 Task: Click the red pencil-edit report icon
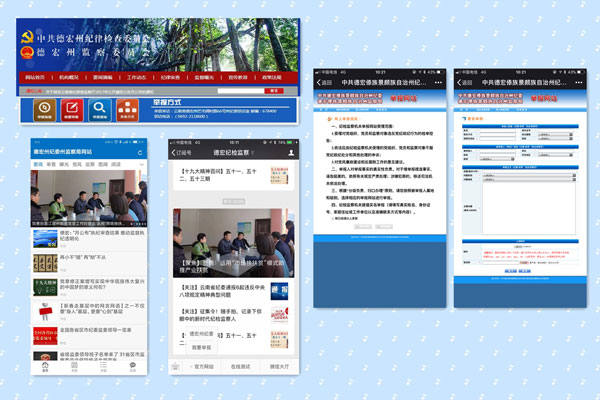coord(72,110)
